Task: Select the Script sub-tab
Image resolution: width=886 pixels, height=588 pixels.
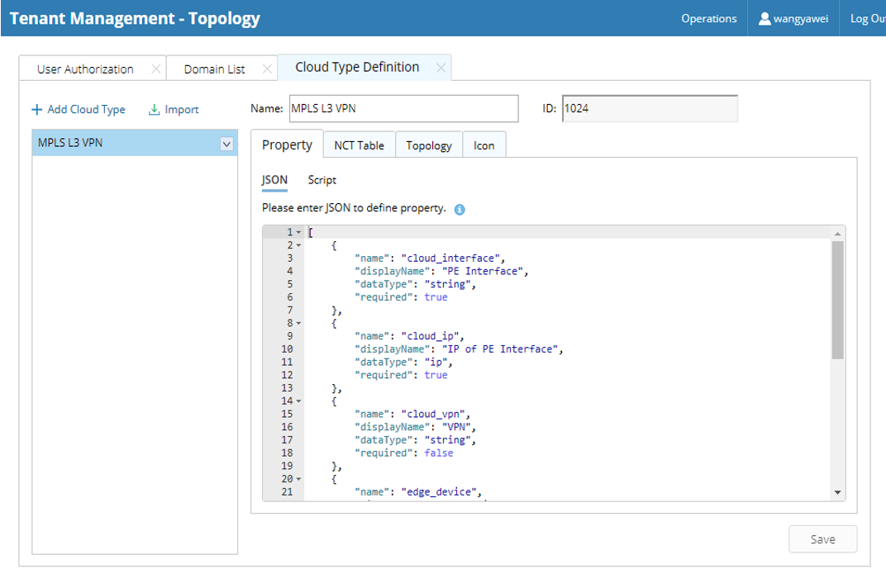Action: (322, 180)
